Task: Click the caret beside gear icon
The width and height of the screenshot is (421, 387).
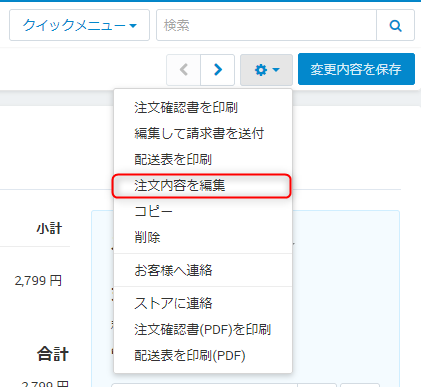Action: click(276, 70)
